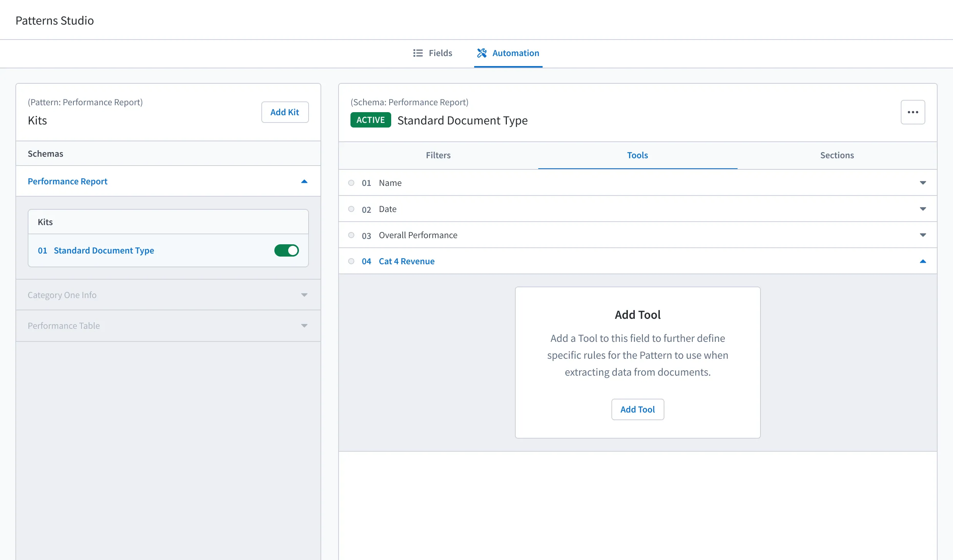
Task: Expand the Overall Performance row arrow
Action: 923,235
